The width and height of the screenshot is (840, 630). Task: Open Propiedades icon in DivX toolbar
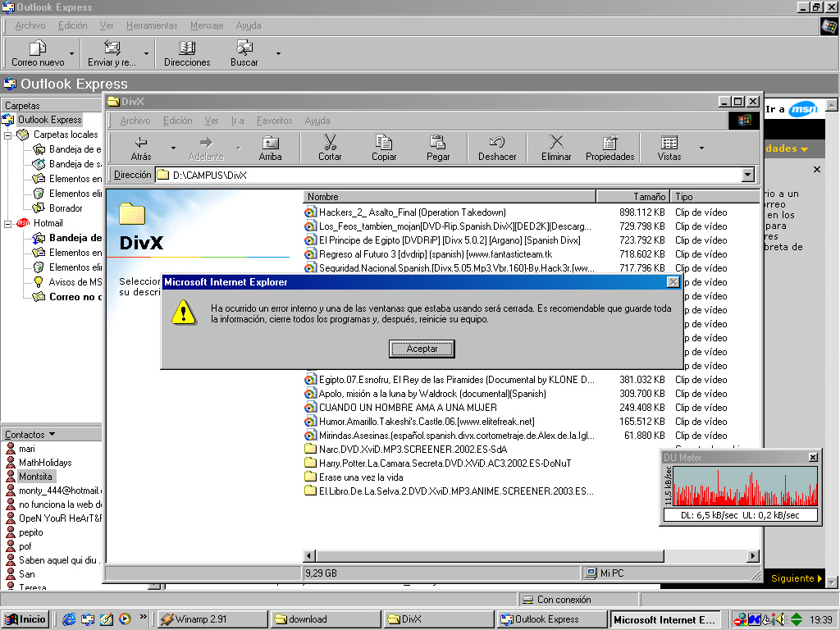click(x=609, y=143)
